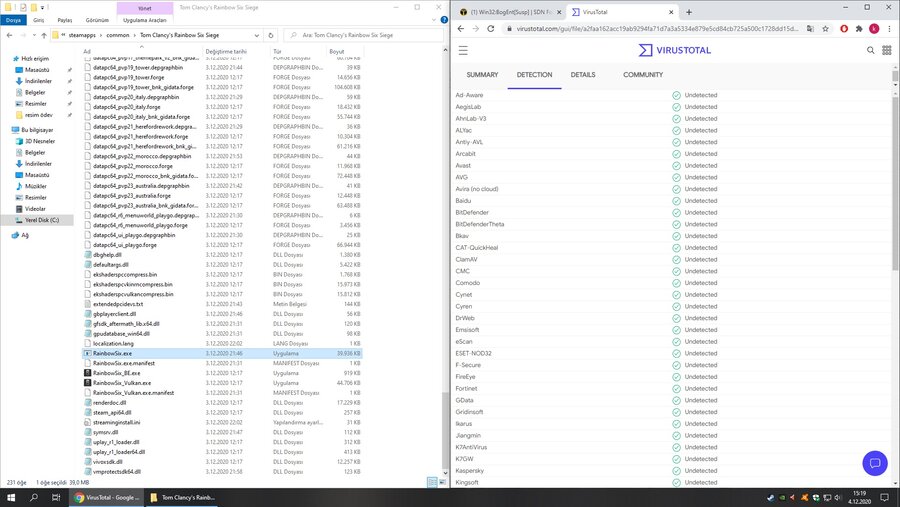Viewport: 900px width, 507px height.
Task: Go back in Chrome browser
Action: (x=461, y=29)
